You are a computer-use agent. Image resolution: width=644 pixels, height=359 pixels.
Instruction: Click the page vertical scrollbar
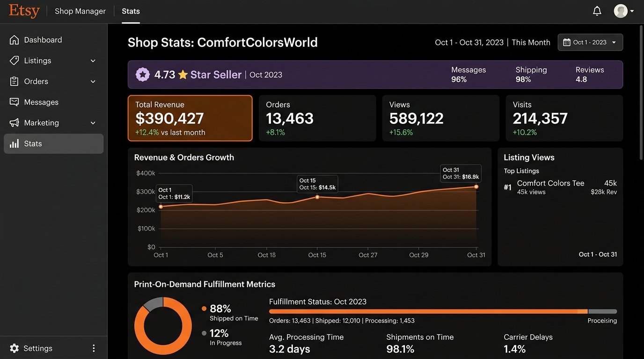(641, 93)
